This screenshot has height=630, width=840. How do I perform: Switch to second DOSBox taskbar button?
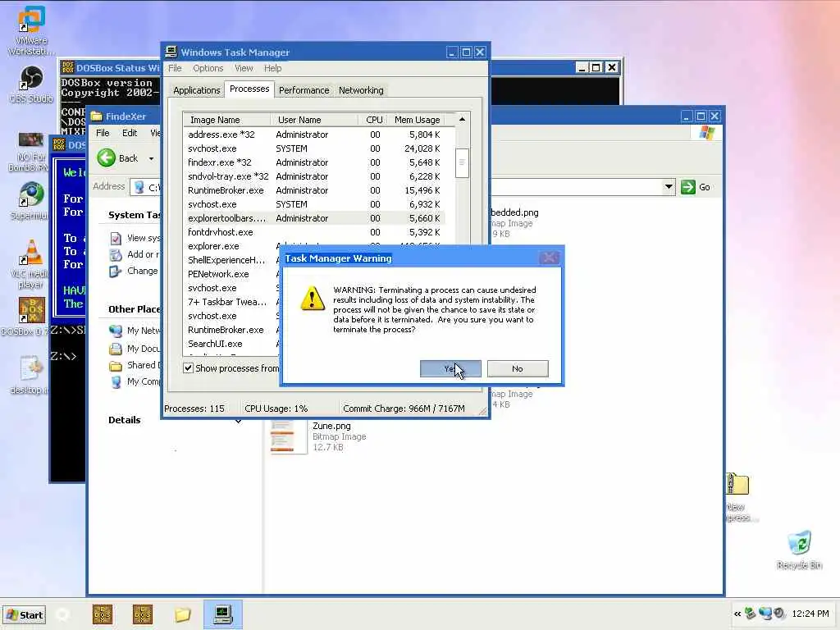coord(143,614)
